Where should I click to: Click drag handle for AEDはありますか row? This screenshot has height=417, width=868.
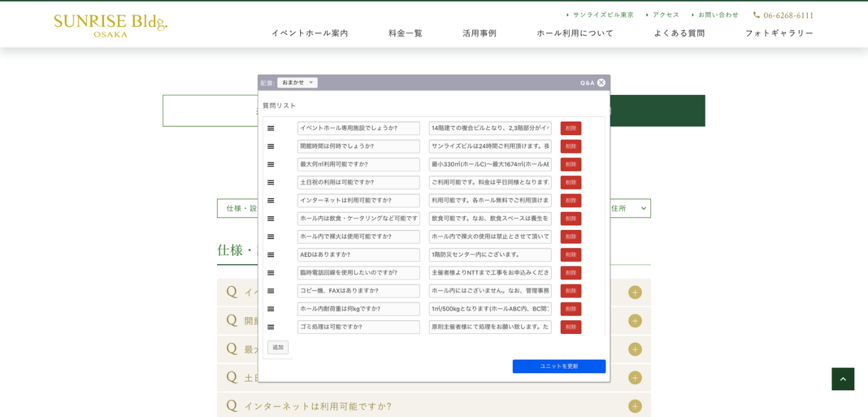pyautogui.click(x=271, y=255)
